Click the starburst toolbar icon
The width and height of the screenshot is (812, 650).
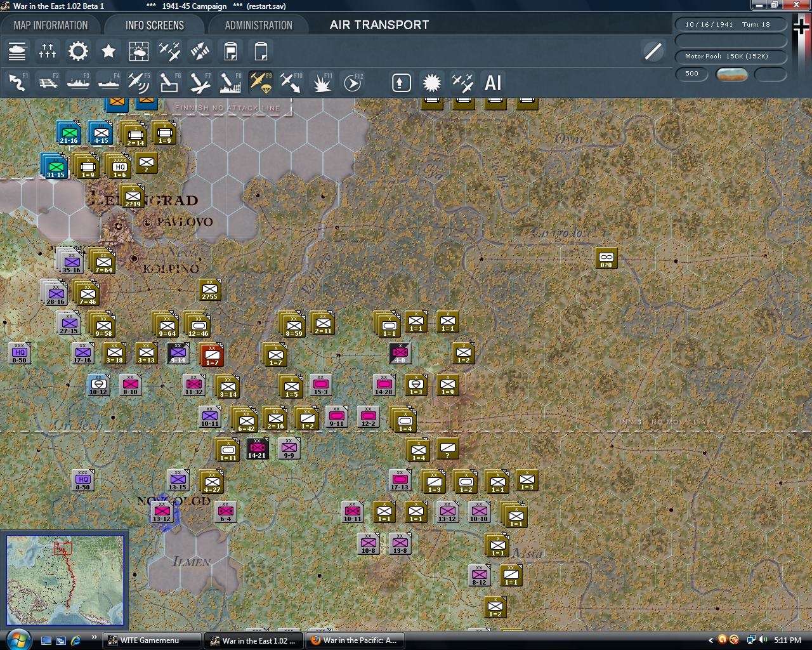(x=432, y=83)
